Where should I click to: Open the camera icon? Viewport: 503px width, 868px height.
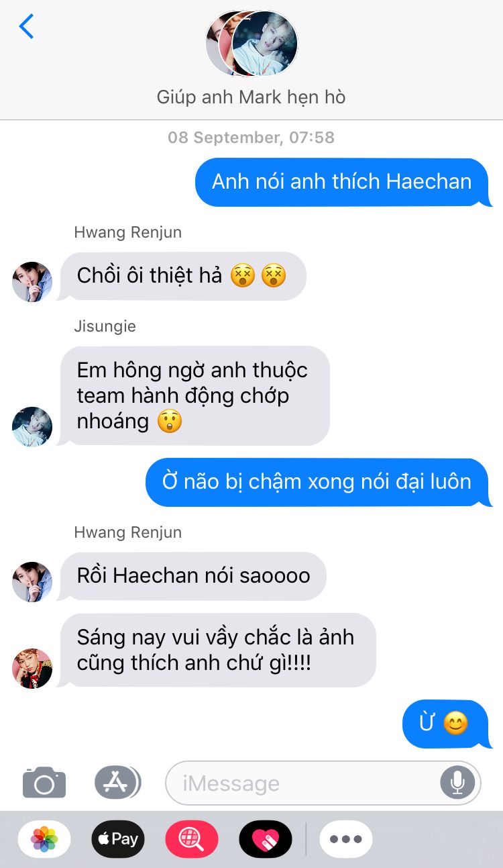pos(44,782)
